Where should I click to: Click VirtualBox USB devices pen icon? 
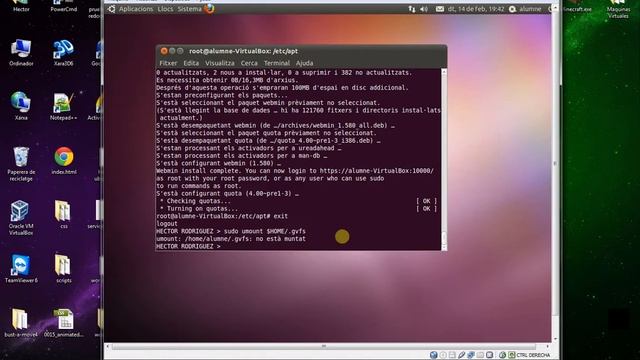[462, 355]
